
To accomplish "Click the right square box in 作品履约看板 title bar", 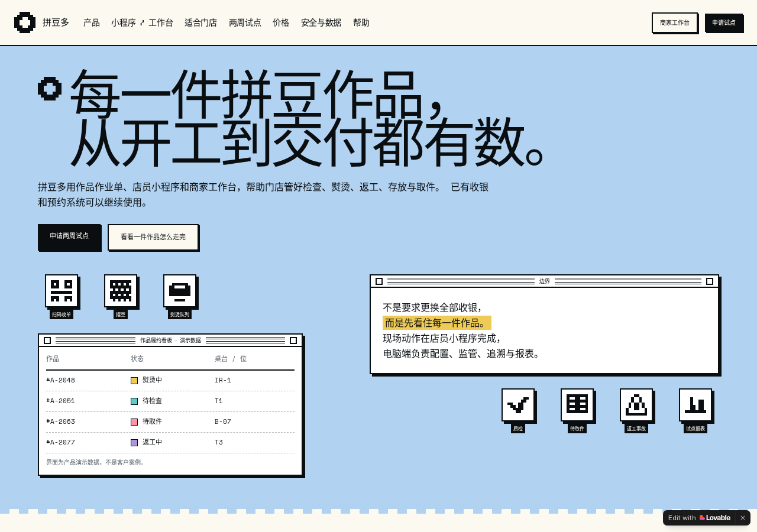I will (x=293, y=340).
